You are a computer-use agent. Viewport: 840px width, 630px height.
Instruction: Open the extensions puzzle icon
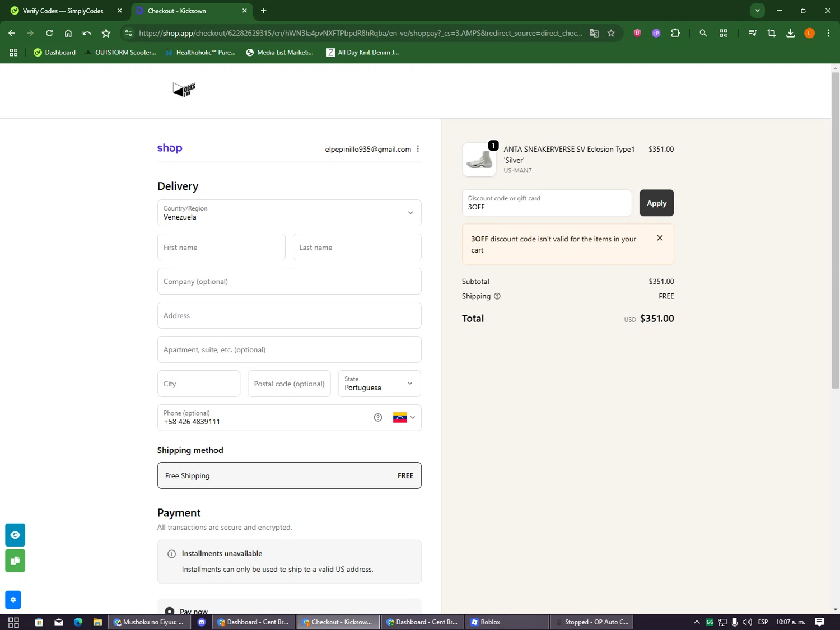[x=675, y=33]
